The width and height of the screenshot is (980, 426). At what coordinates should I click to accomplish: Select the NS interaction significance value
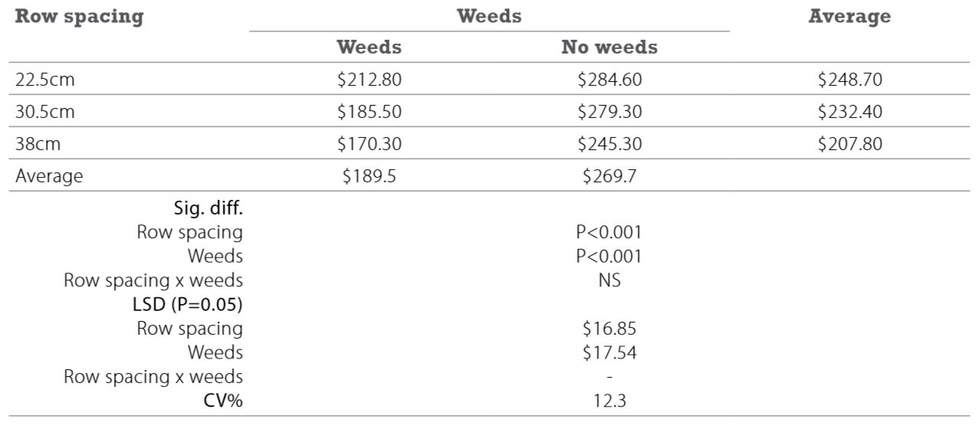[x=609, y=280]
